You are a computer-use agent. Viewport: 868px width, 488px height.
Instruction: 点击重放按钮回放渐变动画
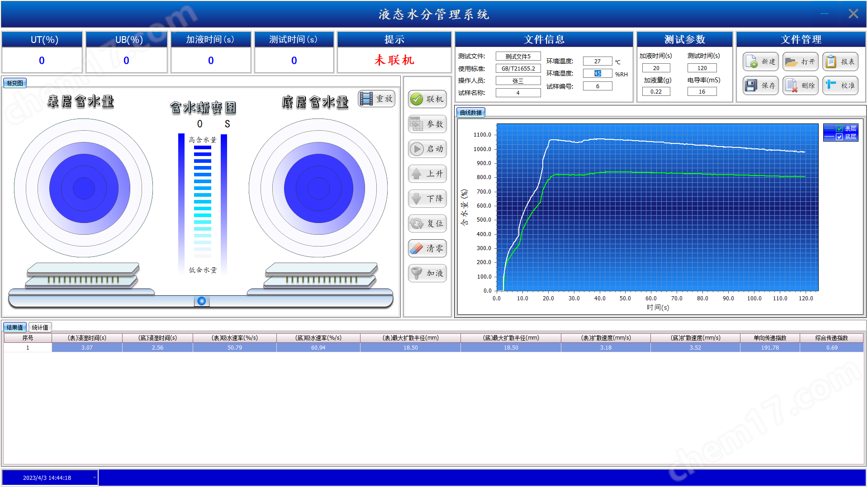tap(376, 99)
